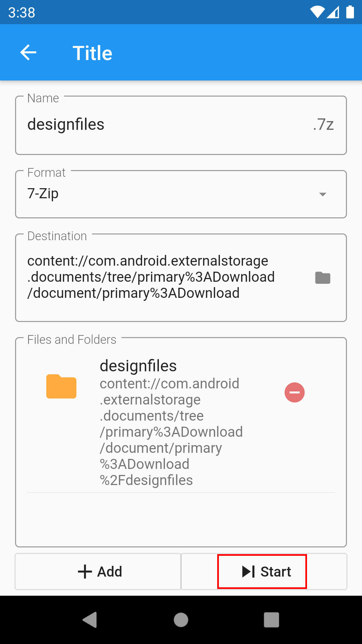Tap the battery icon in status bar
Viewport: 362px width, 644px height.
click(350, 12)
